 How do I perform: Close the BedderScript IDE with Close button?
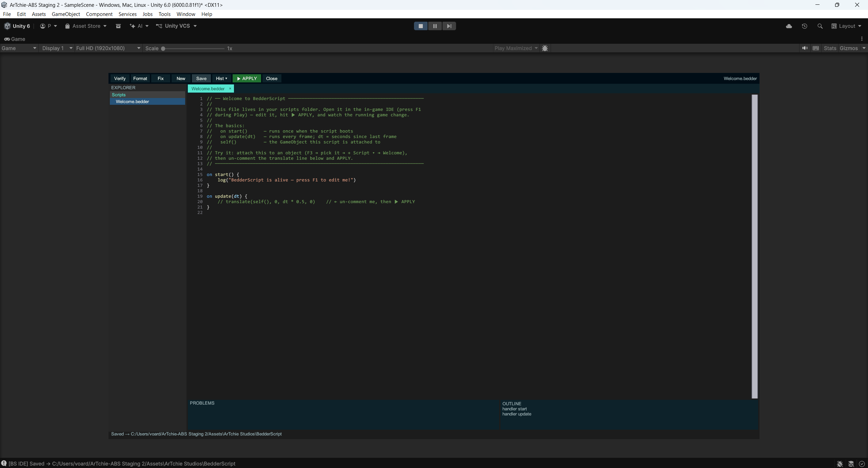tap(272, 78)
